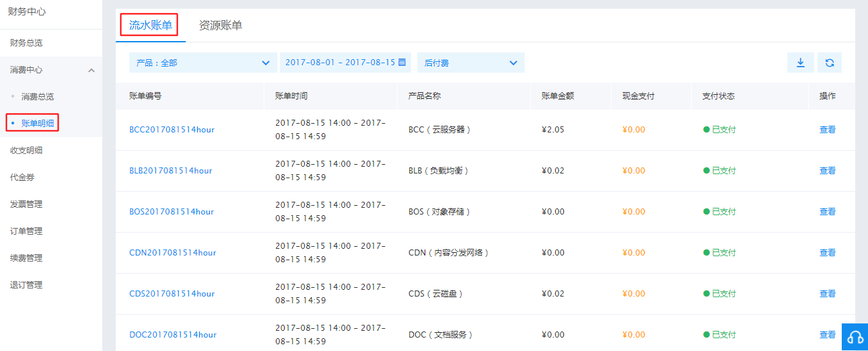Open the 产品：全部 product filter dropdown
This screenshot has width=868, height=351.
pyautogui.click(x=203, y=63)
